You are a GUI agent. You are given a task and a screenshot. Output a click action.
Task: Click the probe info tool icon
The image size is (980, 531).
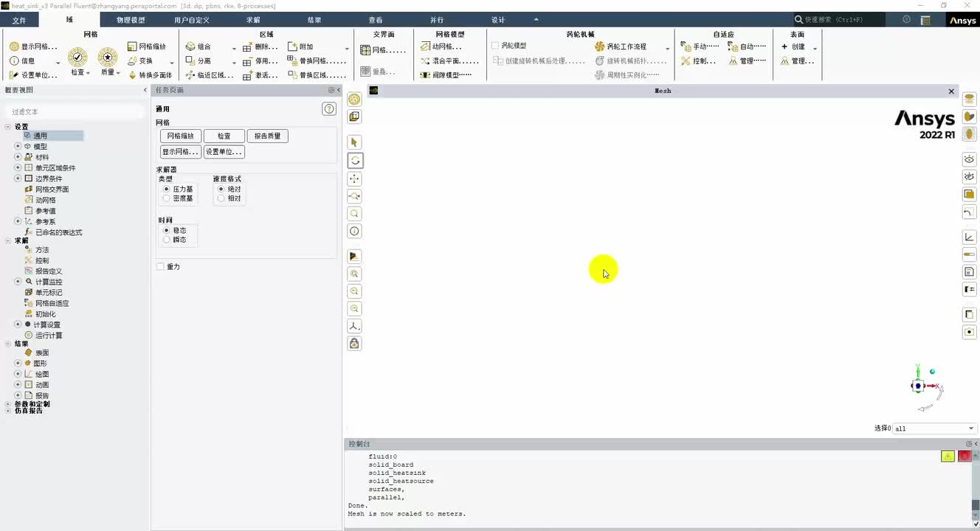(x=355, y=232)
